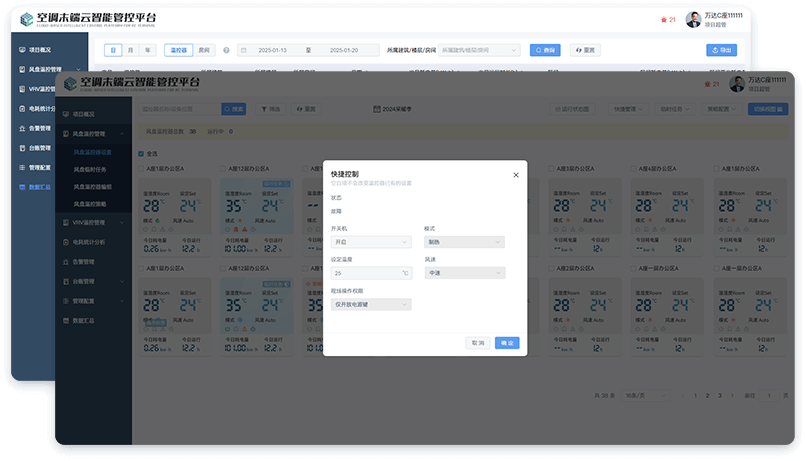The image size is (806, 461).
Task: Expand 管理配置 chevron in front sidebar
Action: pos(122,301)
